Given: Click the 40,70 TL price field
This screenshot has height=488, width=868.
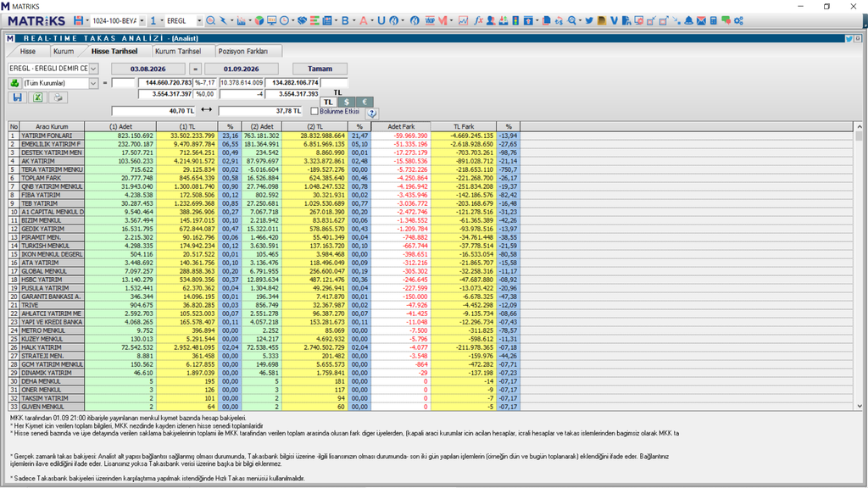Looking at the screenshot, I should [153, 111].
